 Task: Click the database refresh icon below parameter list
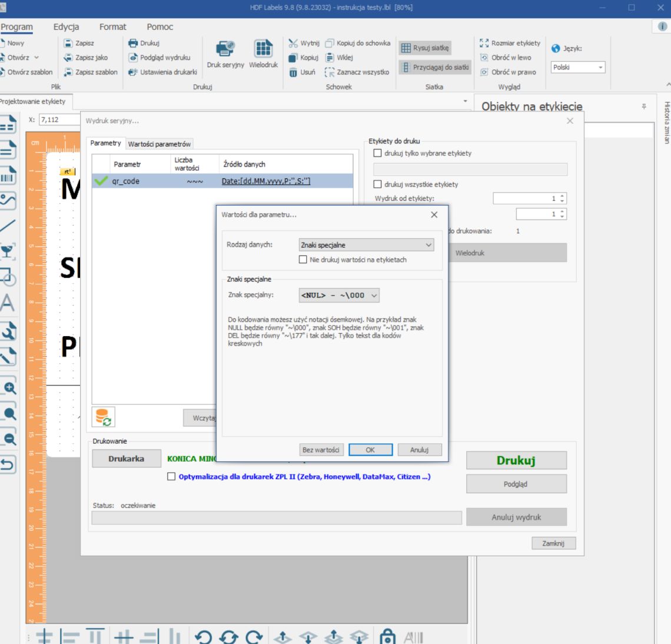pos(103,417)
